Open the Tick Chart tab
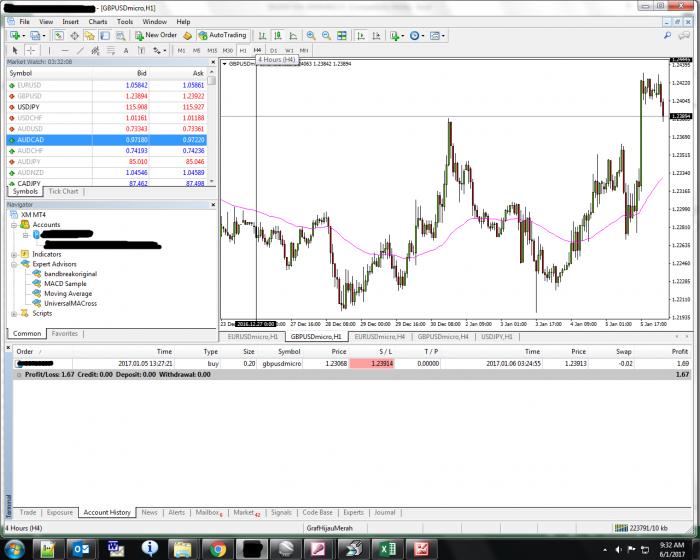The height and width of the screenshot is (560, 700). click(63, 191)
